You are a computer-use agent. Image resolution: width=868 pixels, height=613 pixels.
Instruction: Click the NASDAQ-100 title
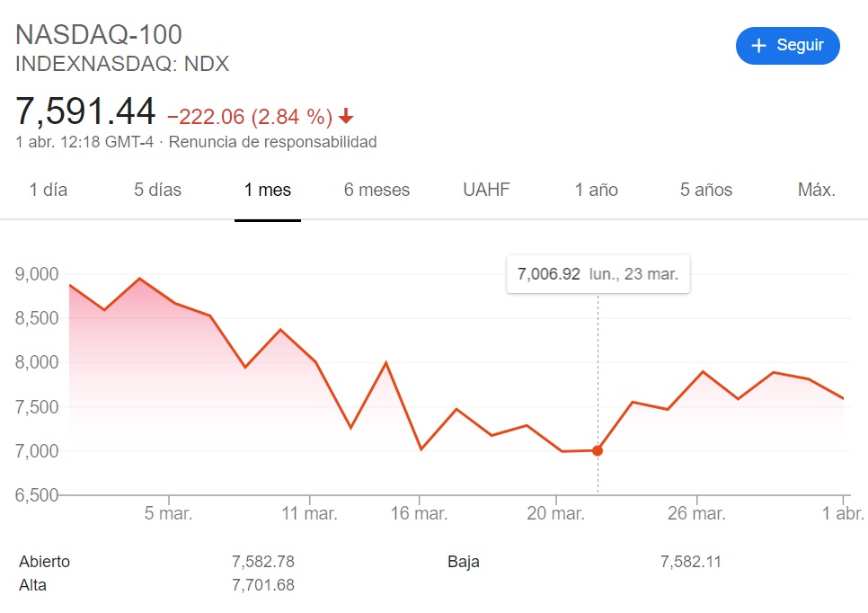[x=99, y=35]
